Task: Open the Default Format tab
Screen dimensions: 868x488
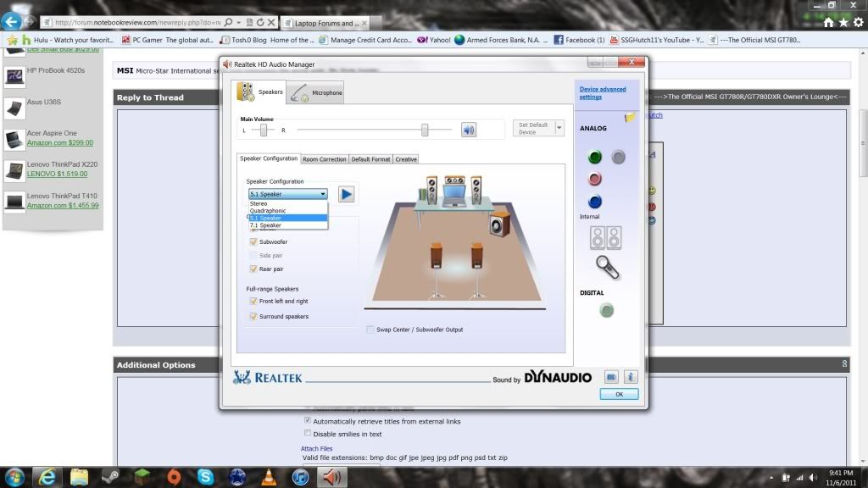Action: click(370, 159)
